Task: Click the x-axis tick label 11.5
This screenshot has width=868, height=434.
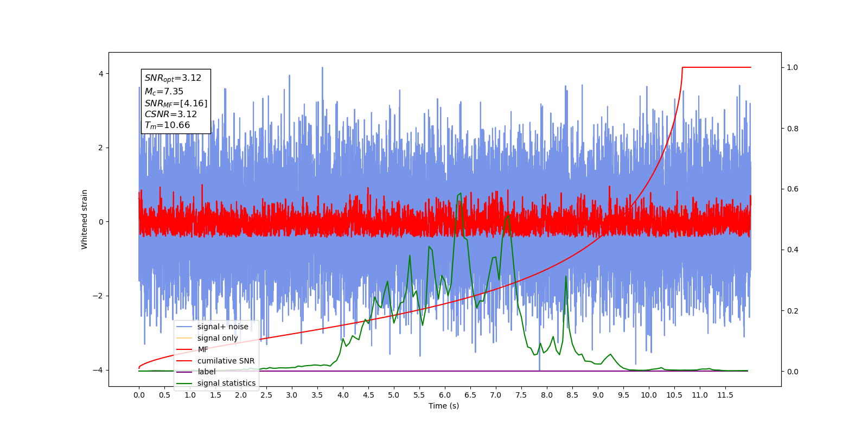Action: (725, 395)
